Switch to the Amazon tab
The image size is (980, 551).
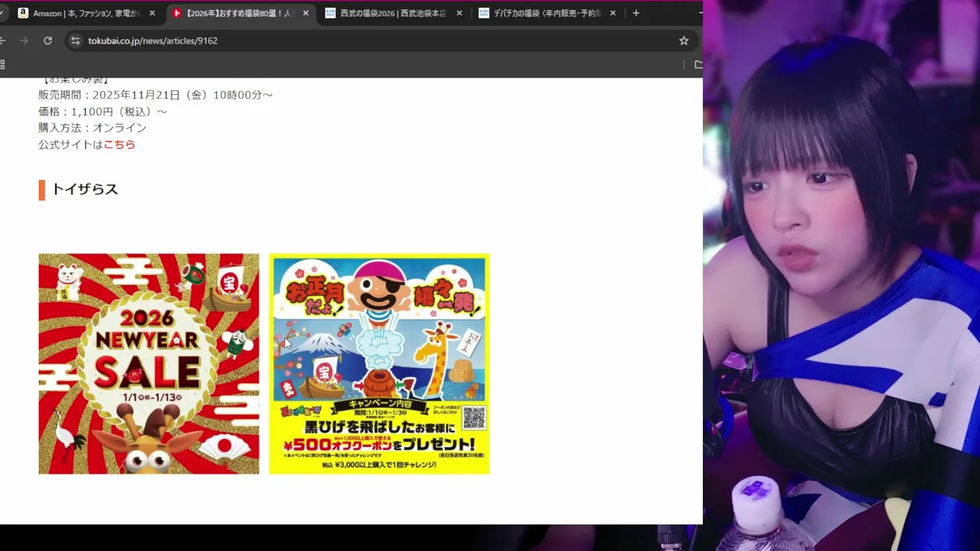86,13
